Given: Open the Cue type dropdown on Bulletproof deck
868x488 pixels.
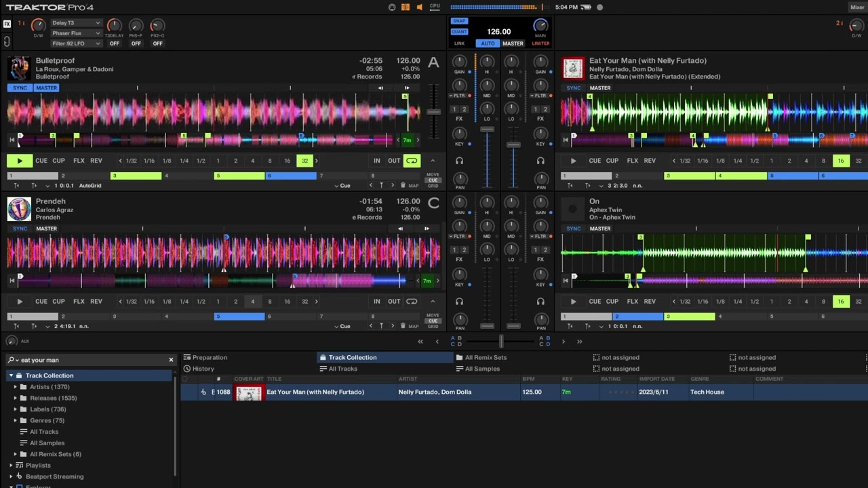Looking at the screenshot, I should point(342,185).
